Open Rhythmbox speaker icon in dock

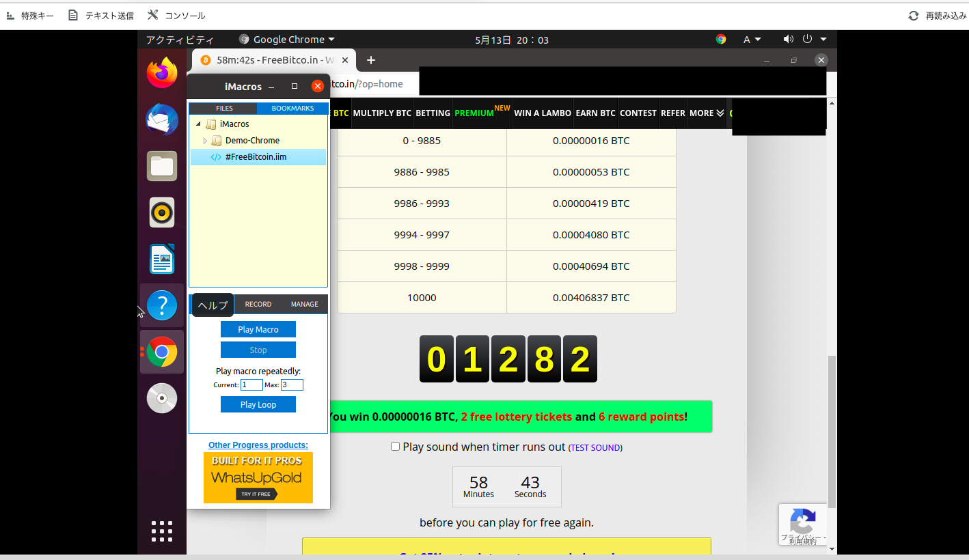[x=162, y=212]
